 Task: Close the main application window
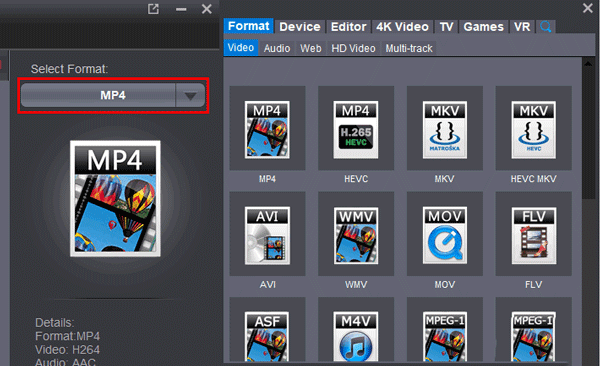pos(207,9)
